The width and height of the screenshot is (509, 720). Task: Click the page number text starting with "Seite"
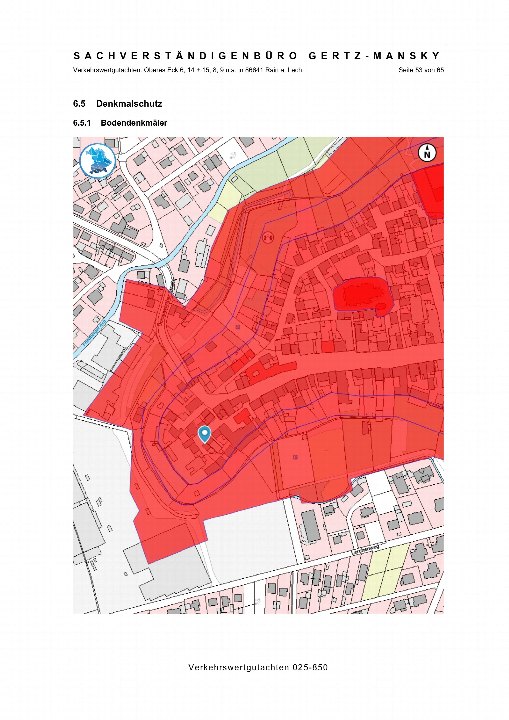coord(421,70)
